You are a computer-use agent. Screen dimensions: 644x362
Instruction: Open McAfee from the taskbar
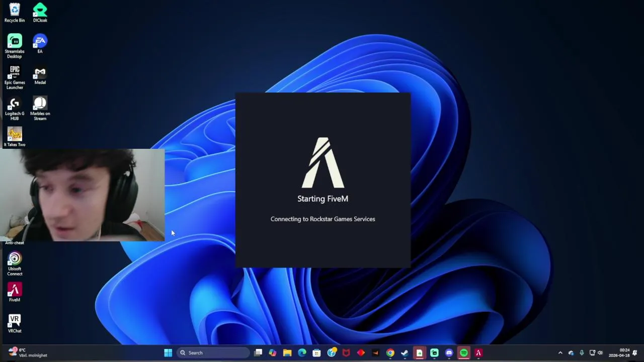click(x=346, y=353)
